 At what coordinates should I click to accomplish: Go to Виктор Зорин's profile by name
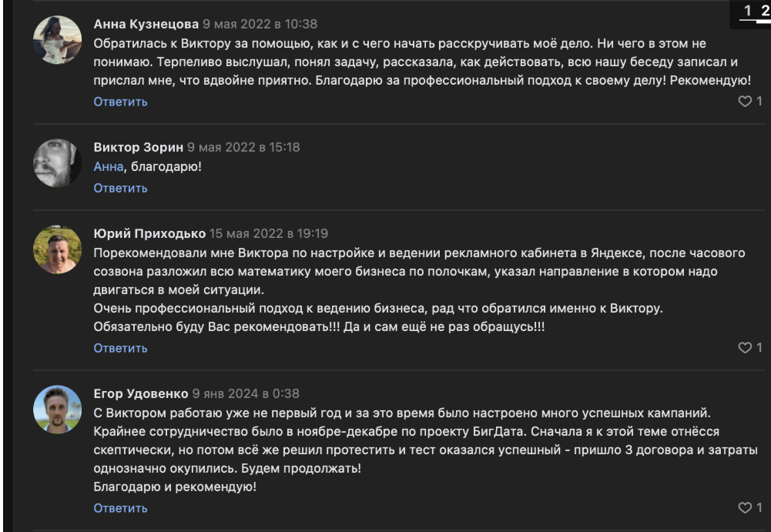point(139,147)
